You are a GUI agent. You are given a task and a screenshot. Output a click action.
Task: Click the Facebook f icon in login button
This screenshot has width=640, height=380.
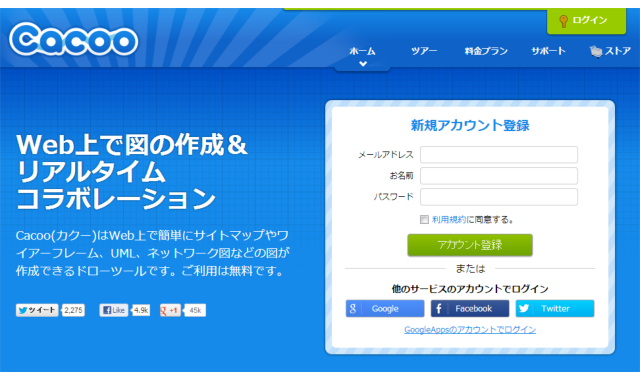coord(438,309)
